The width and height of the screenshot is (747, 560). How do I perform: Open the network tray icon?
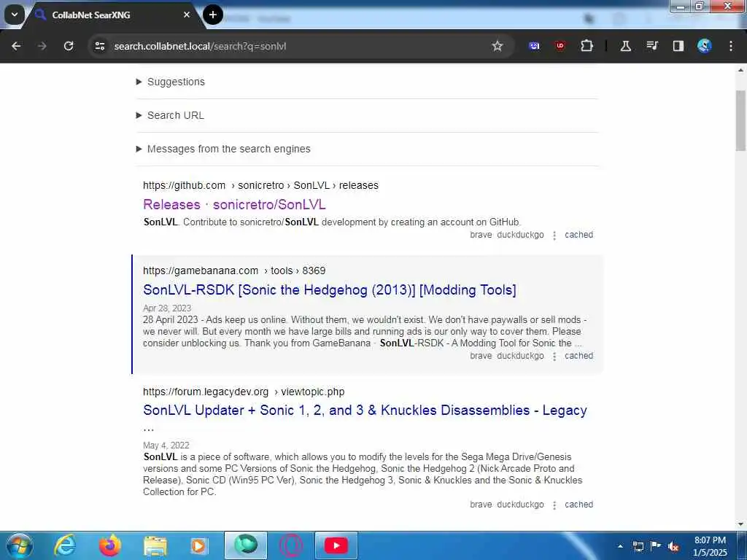pos(638,546)
